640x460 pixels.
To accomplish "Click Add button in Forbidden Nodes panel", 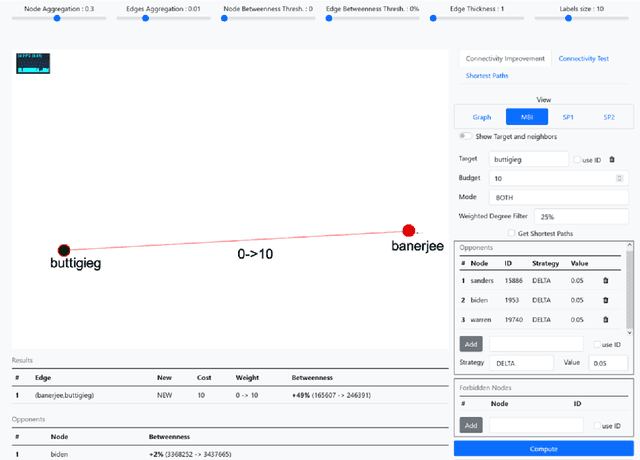I will [x=471, y=425].
